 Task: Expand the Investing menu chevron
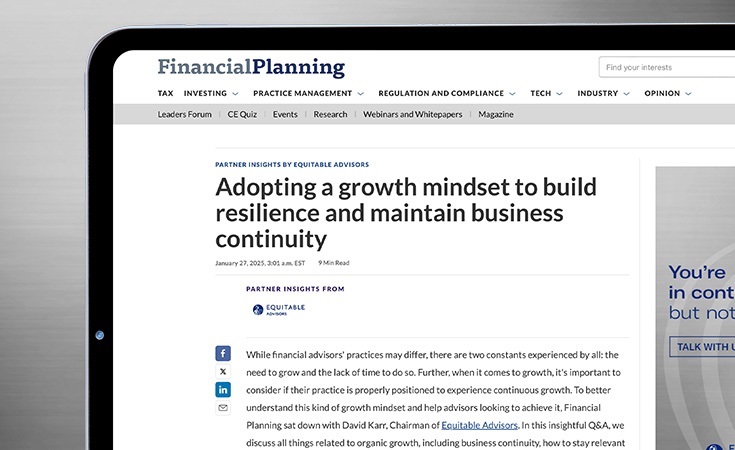pyautogui.click(x=235, y=94)
